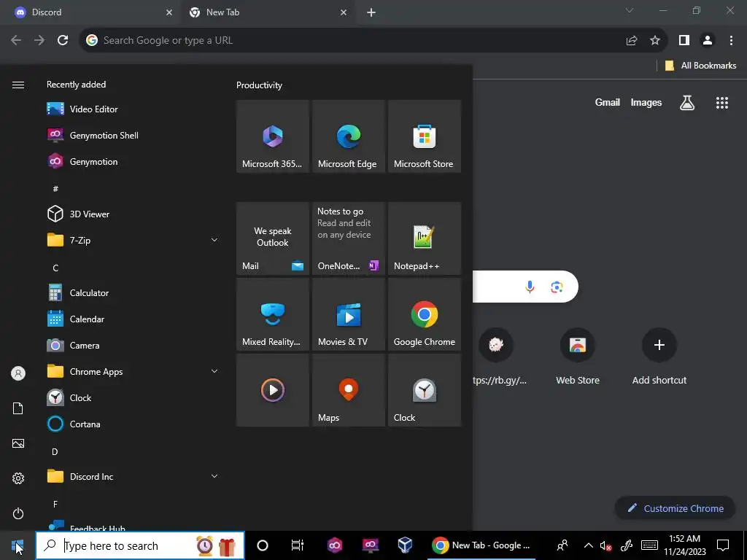Screen dimensions: 747x560
Task: Click the muted volume tray icon
Action: (605, 545)
